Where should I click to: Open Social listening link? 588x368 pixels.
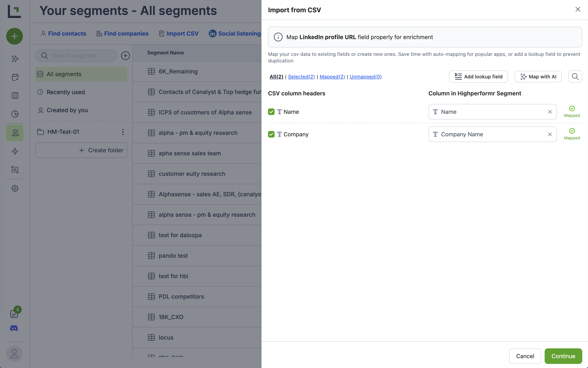pos(235,34)
